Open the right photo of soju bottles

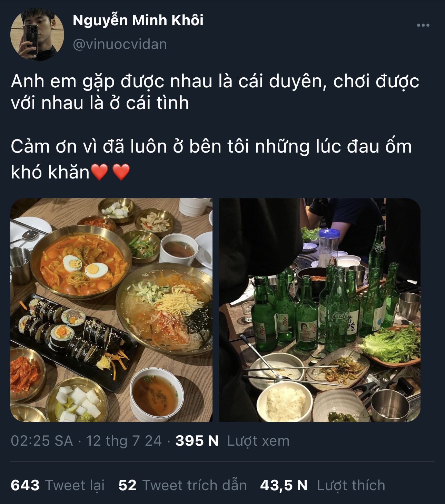(319, 310)
